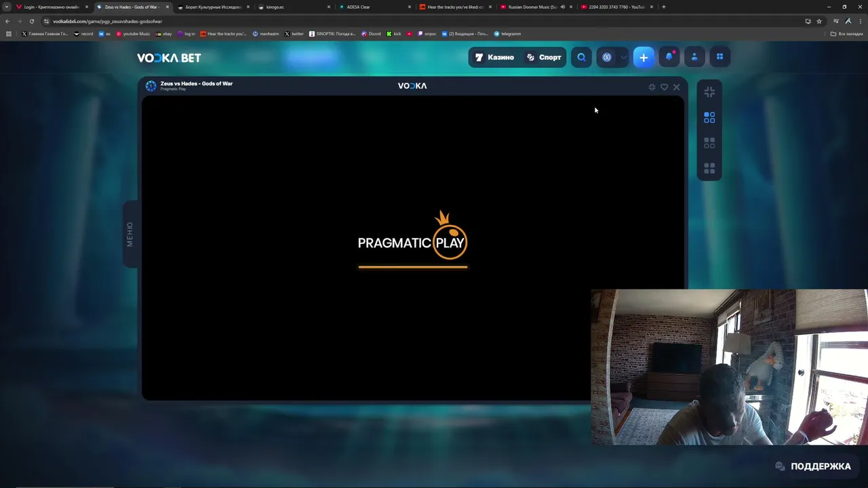Open the user profile icon
This screenshot has width=868, height=488.
[x=694, y=58]
